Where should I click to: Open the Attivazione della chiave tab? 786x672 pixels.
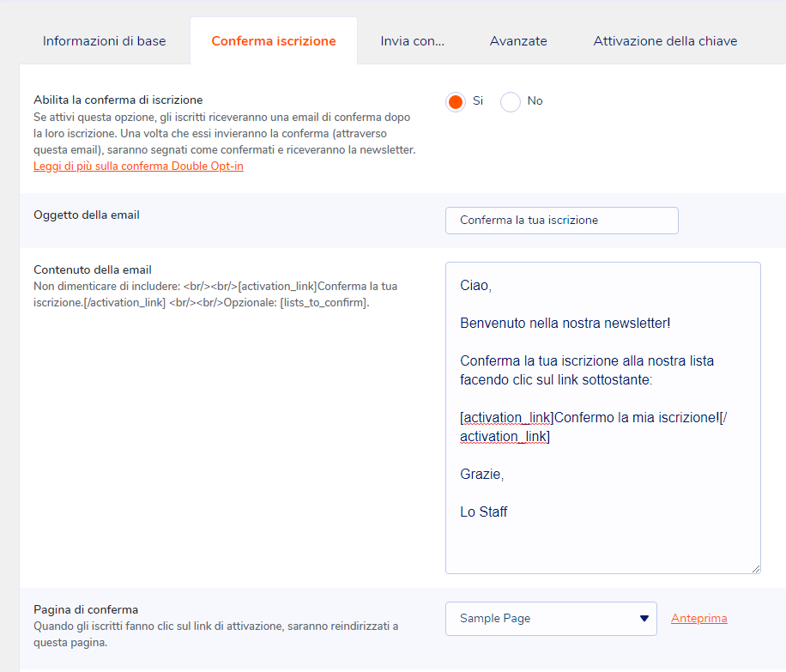pyautogui.click(x=665, y=41)
